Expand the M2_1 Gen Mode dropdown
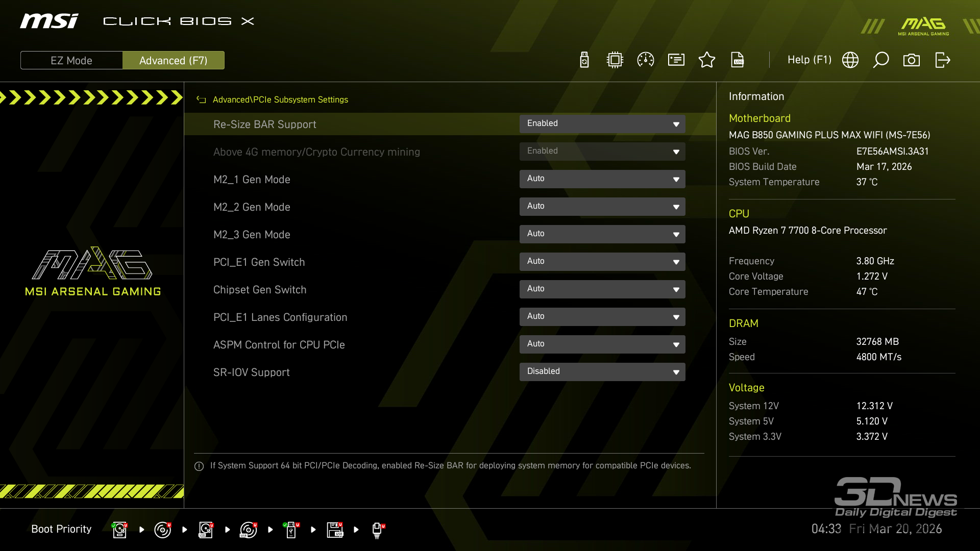Image resolution: width=980 pixels, height=551 pixels. tap(602, 179)
